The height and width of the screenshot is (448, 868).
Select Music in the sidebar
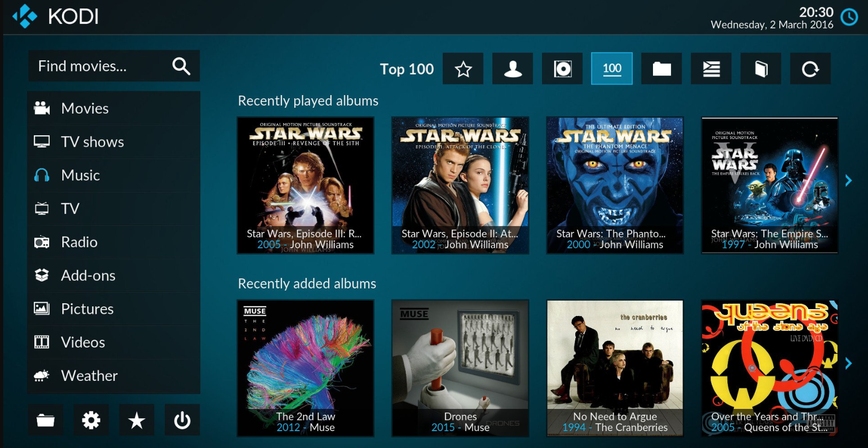tap(114, 175)
